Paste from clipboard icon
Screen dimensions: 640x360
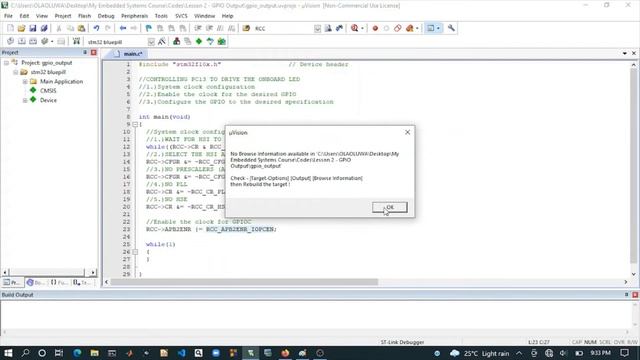(82, 28)
